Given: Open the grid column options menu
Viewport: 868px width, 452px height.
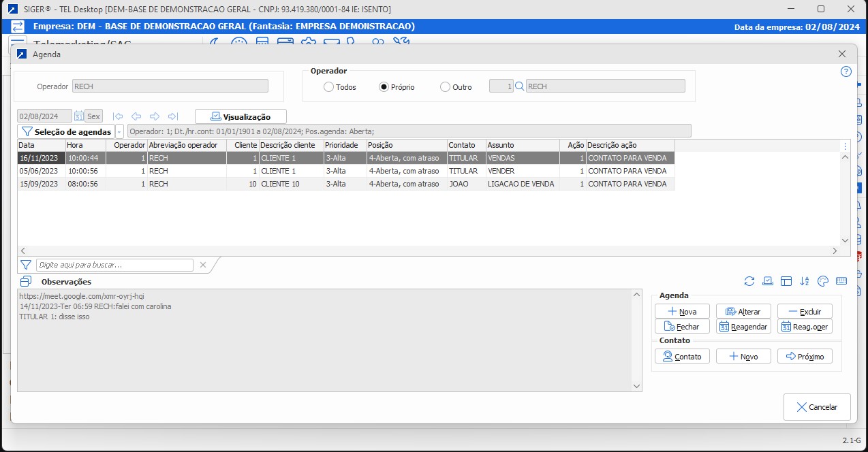Looking at the screenshot, I should coord(845,146).
